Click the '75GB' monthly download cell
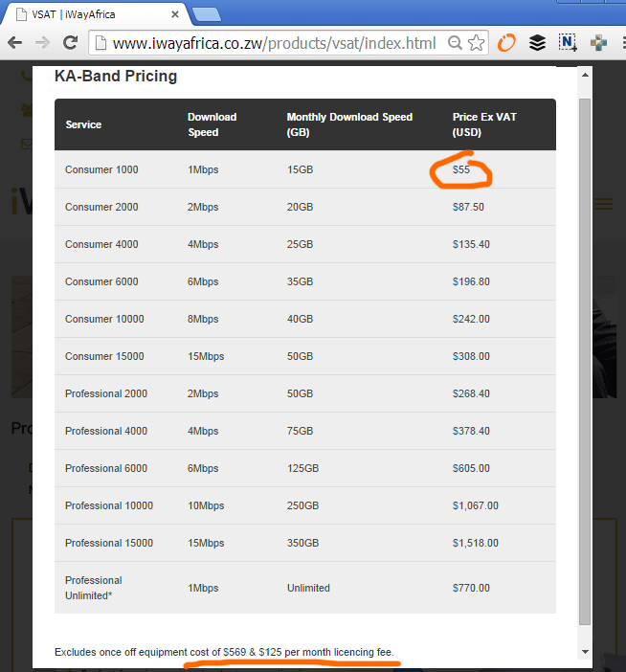626x672 pixels. (300, 431)
